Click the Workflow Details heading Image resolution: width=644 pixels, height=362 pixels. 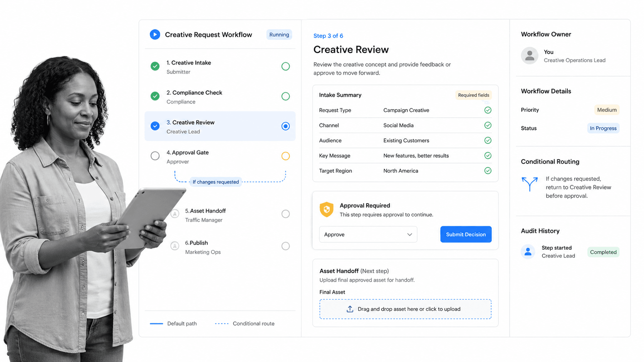point(546,91)
